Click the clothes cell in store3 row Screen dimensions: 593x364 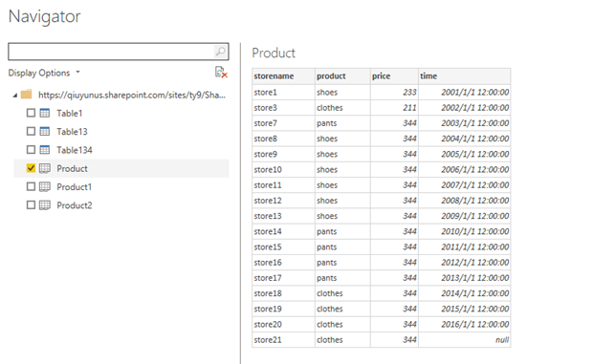(x=342, y=108)
